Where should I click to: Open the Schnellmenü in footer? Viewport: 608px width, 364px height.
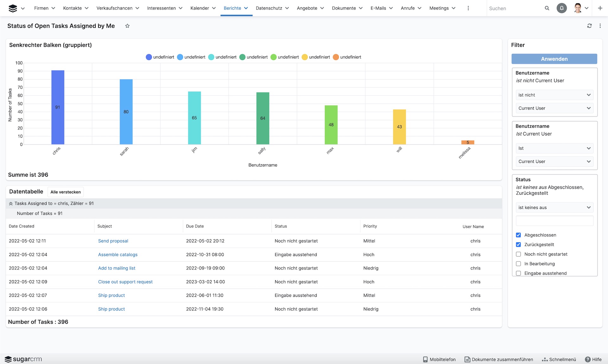click(x=559, y=359)
